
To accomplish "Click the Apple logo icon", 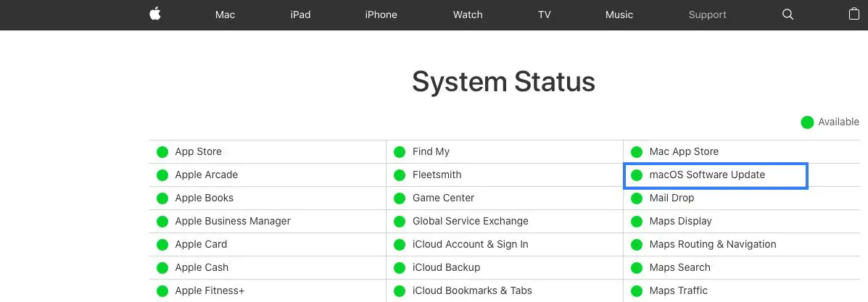I will point(154,14).
